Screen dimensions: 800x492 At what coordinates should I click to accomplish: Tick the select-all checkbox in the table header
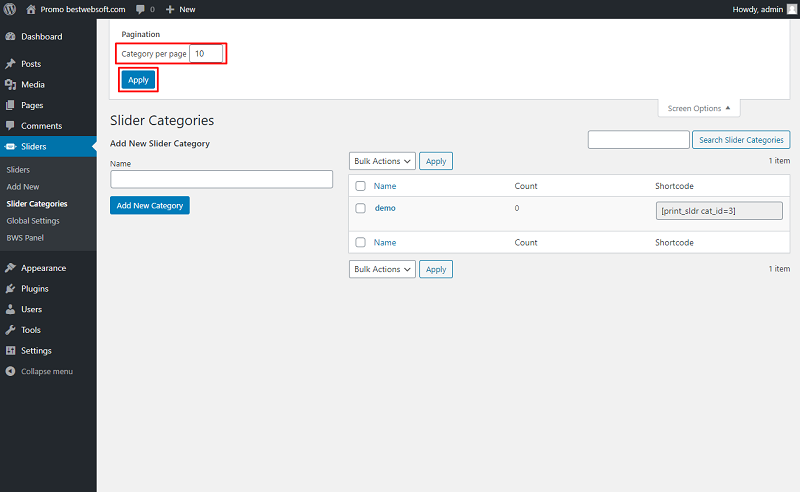[360, 186]
